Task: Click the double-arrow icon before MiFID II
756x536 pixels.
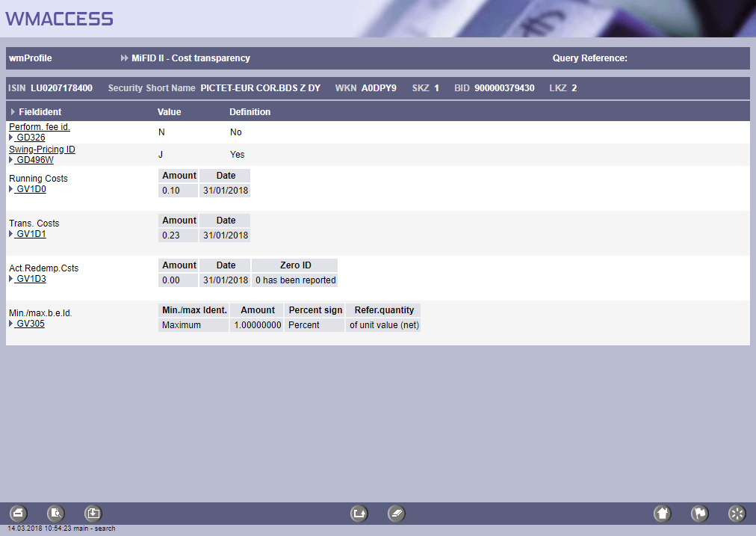Action: (125, 58)
